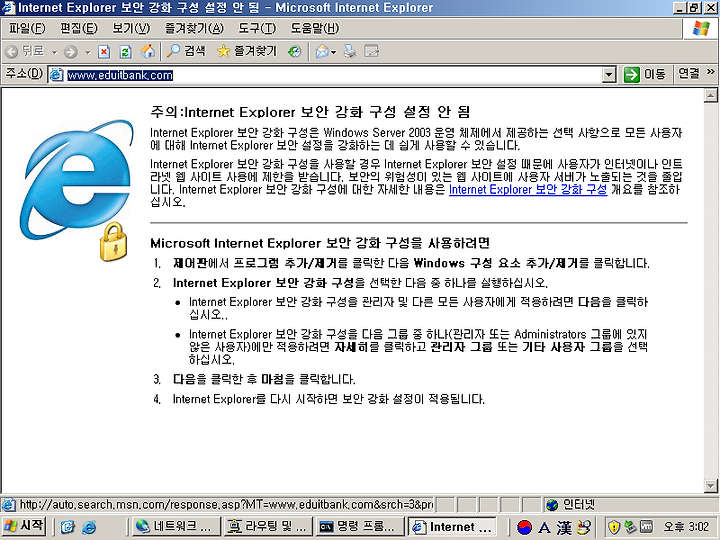The height and width of the screenshot is (540, 720).
Task: Click the VMware tools tray icon
Action: (647, 527)
